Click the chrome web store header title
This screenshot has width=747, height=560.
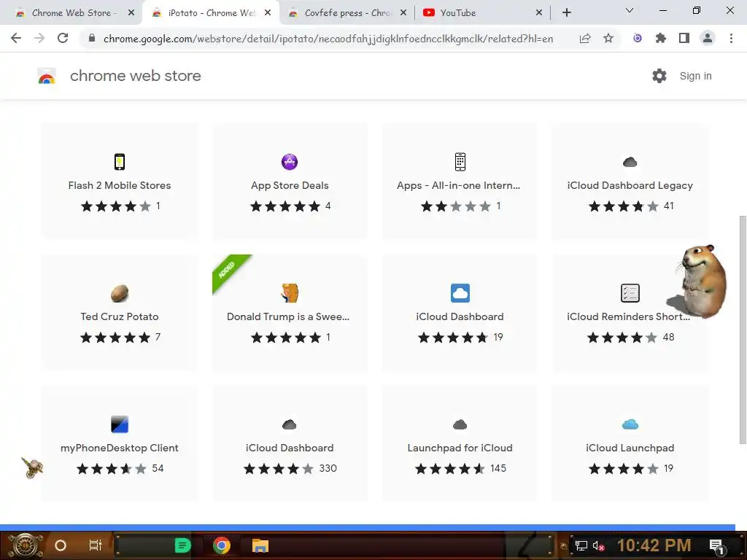(135, 76)
